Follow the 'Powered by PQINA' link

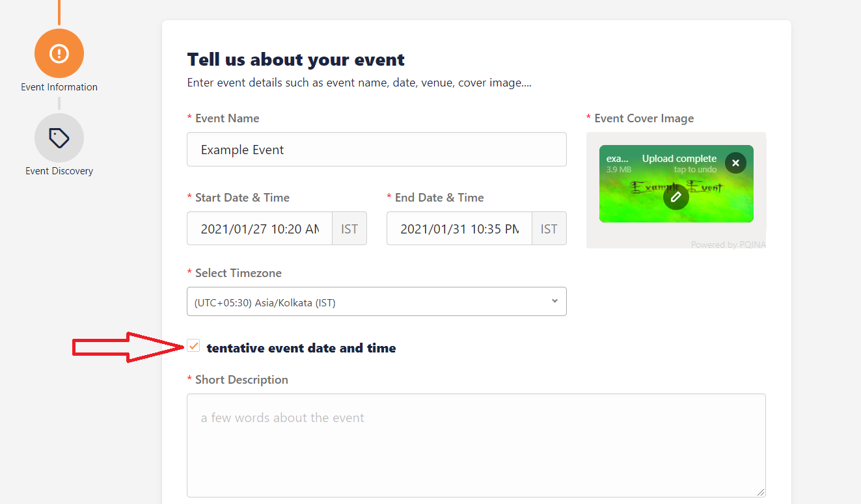728,245
